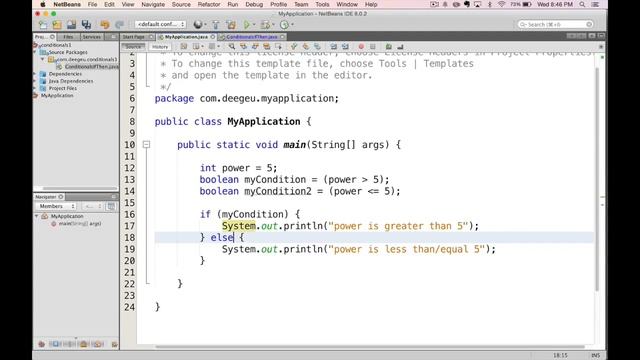640x360 pixels.
Task: Switch to the Services panel tab
Action: (x=91, y=37)
